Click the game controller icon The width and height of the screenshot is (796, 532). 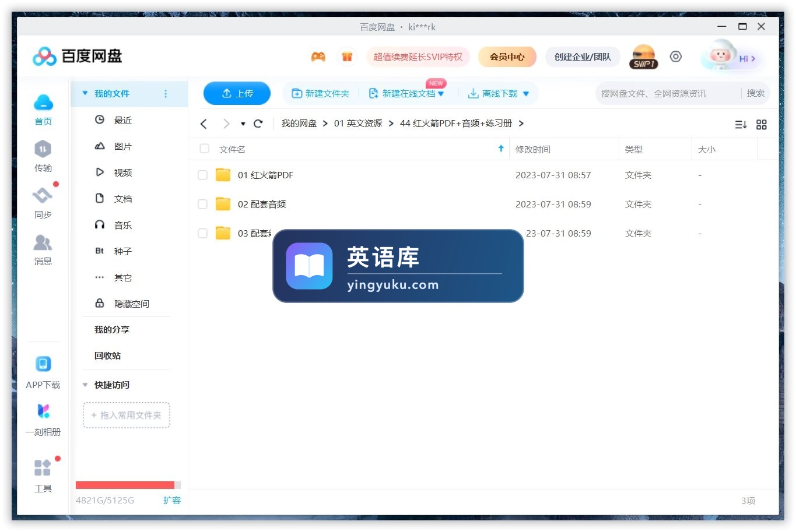(x=318, y=57)
